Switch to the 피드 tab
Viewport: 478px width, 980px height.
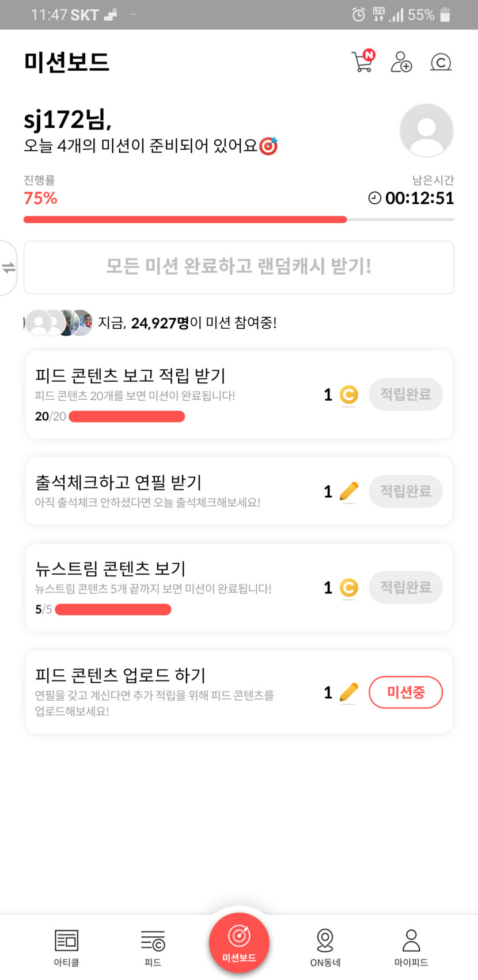coord(153,948)
